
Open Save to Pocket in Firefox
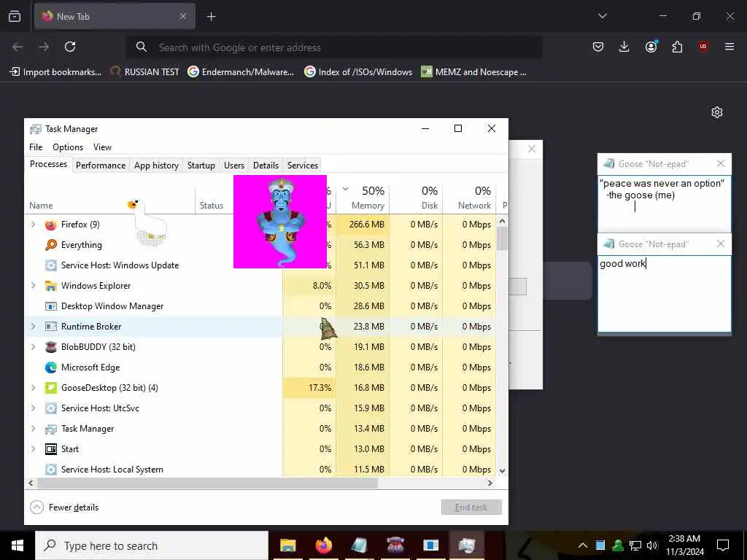[598, 47]
